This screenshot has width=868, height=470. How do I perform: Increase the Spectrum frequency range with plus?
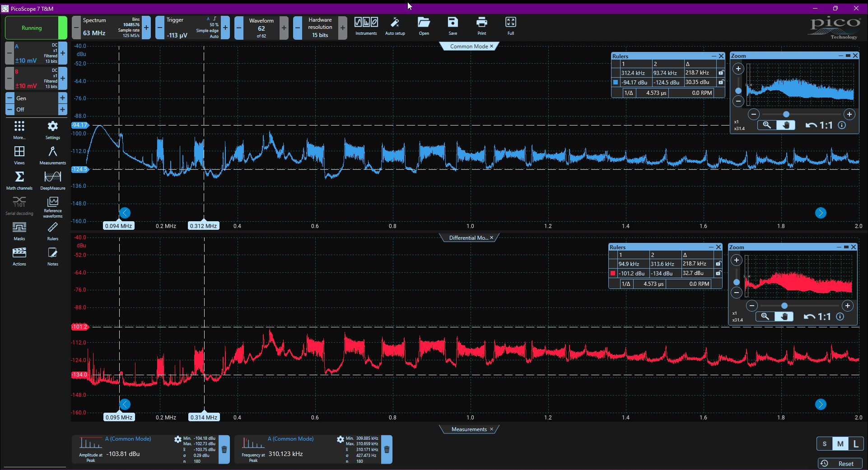(146, 28)
